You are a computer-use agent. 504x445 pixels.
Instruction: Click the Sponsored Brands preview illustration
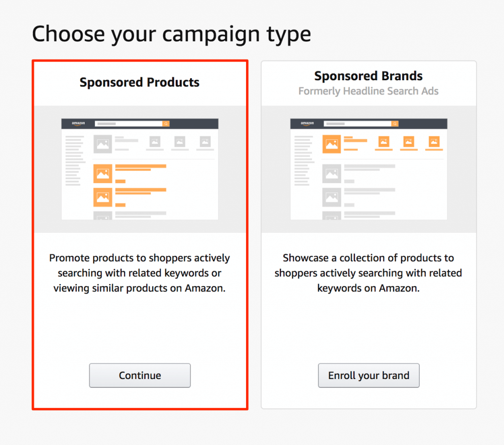point(369,169)
